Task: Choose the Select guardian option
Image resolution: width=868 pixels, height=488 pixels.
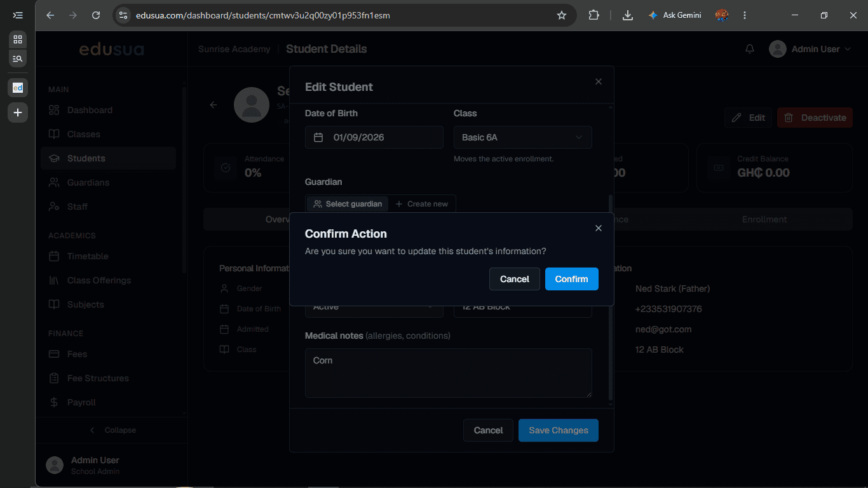Action: [x=348, y=204]
